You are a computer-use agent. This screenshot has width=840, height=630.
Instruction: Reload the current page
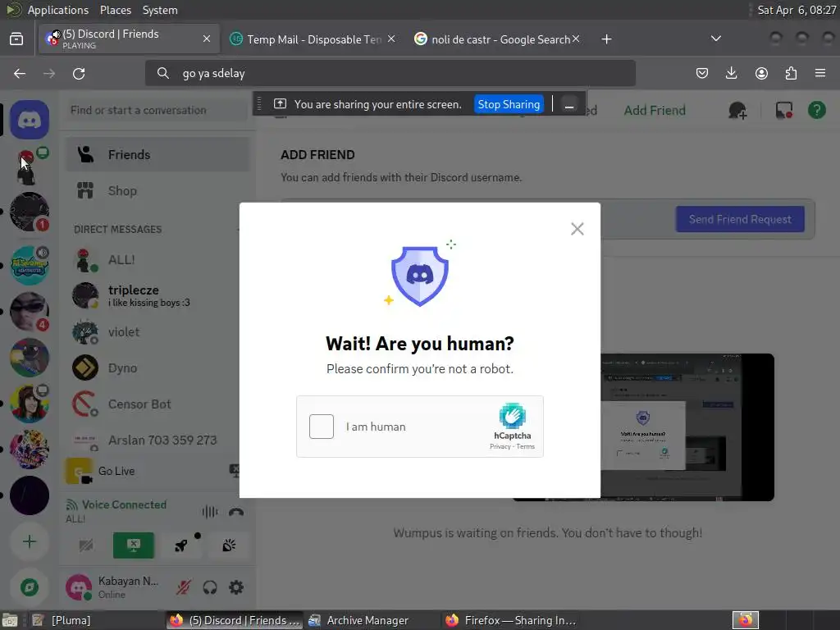[x=79, y=73]
